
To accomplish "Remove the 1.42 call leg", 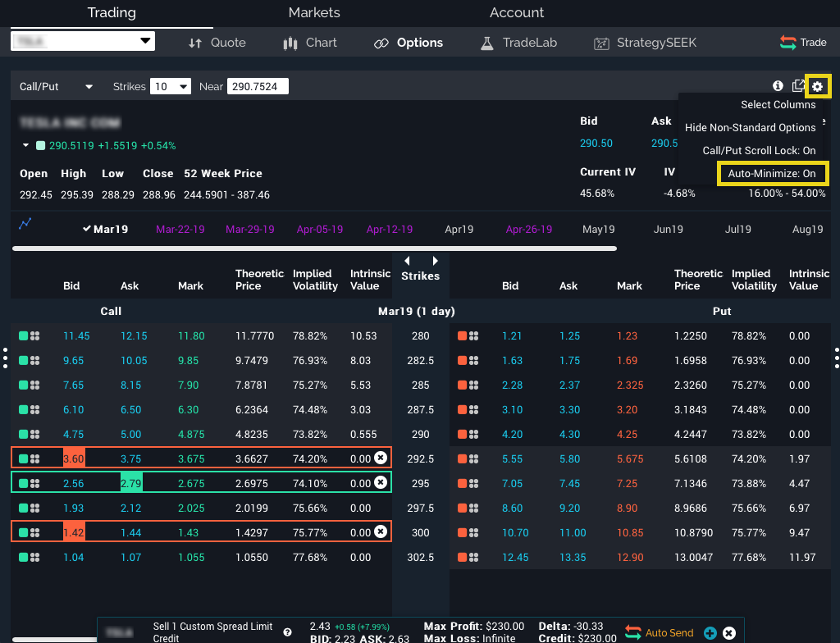I will [x=380, y=531].
